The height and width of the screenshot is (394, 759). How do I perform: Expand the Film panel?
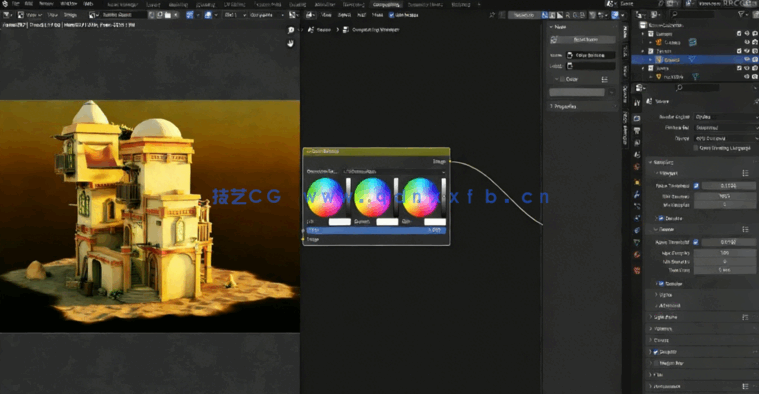(657, 375)
